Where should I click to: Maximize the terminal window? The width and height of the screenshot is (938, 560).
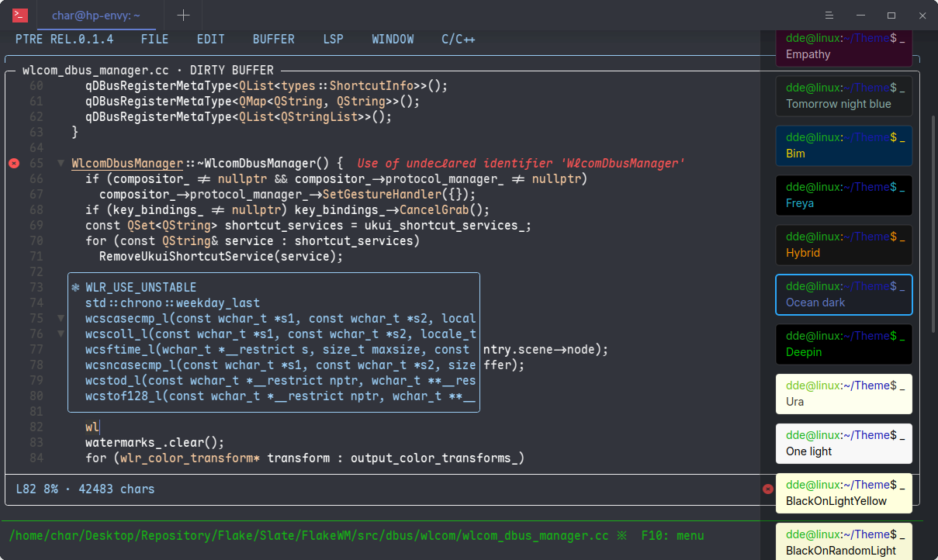pos(891,16)
